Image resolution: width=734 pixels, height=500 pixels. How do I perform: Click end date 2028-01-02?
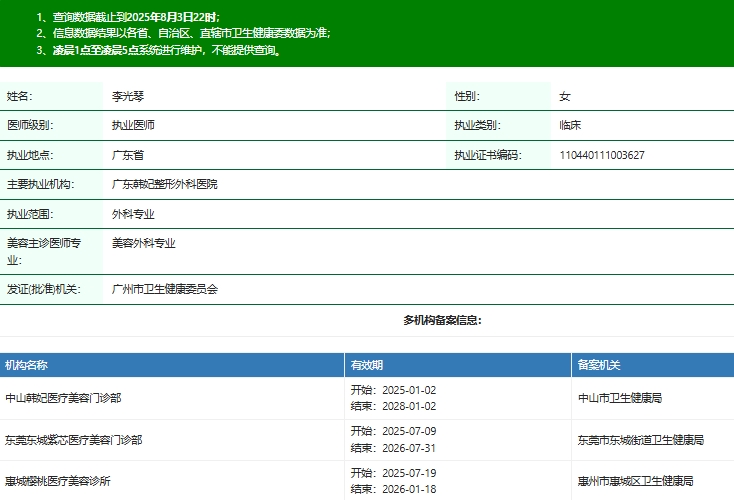click(409, 406)
